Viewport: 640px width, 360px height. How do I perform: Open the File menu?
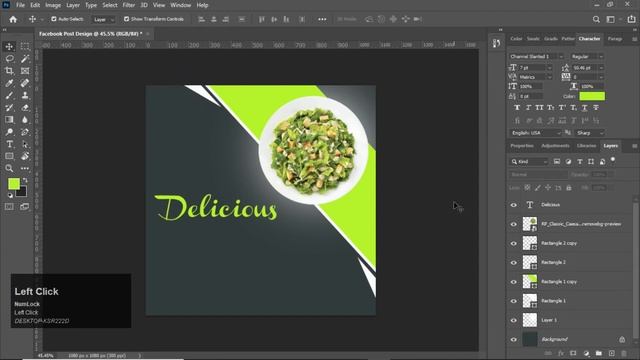point(20,5)
